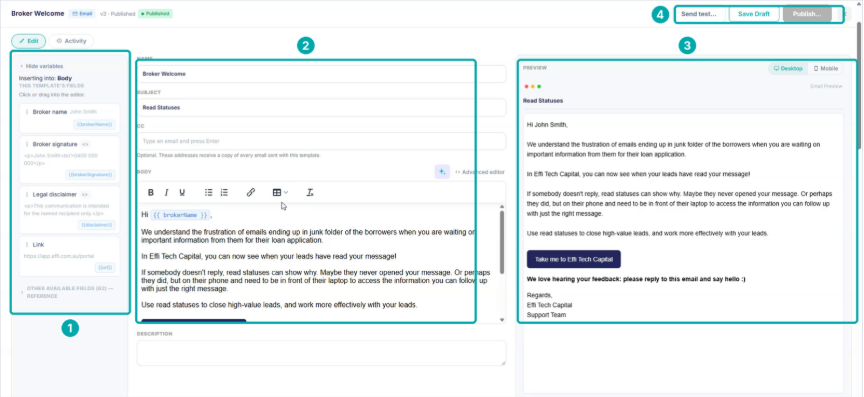Insert the Broker name variable card
The width and height of the screenshot is (864, 397).
coord(69,118)
